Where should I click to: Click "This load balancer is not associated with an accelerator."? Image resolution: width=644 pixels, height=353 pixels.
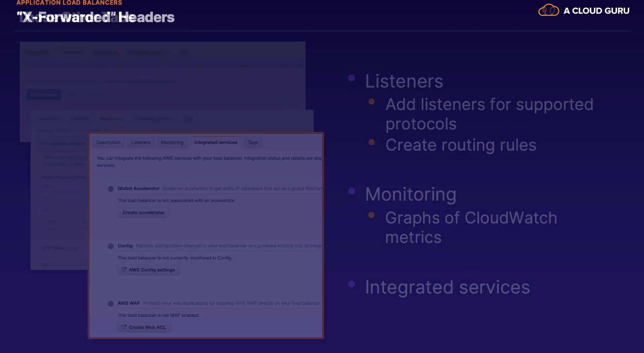coord(176,201)
